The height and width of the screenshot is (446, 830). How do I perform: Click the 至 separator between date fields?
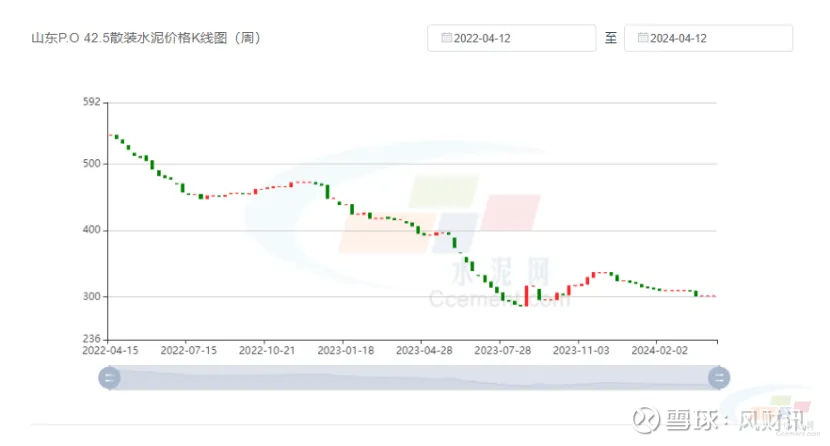point(610,38)
